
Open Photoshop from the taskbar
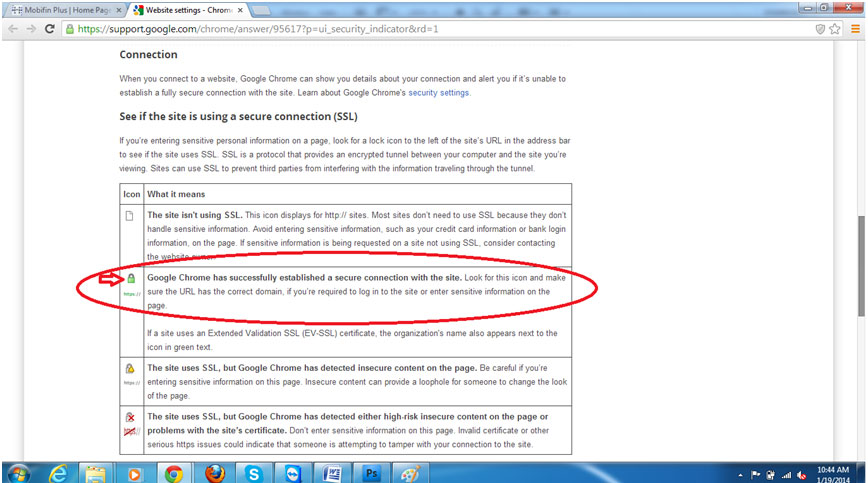(371, 474)
